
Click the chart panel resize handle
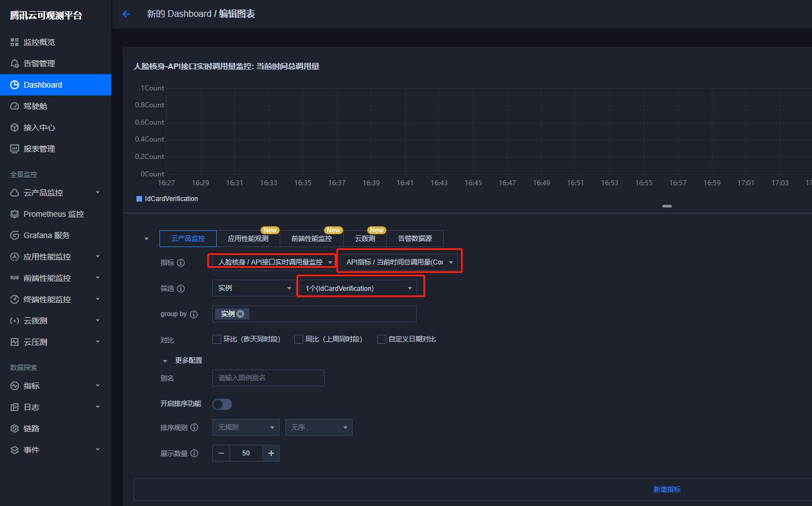(x=667, y=207)
